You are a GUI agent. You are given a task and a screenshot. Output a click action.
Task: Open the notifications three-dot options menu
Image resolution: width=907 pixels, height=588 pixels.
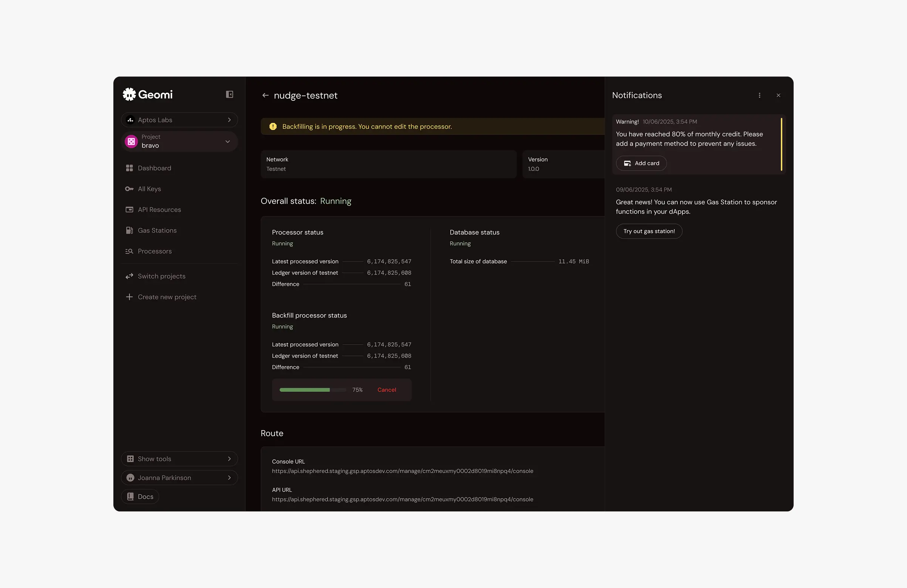[759, 95]
